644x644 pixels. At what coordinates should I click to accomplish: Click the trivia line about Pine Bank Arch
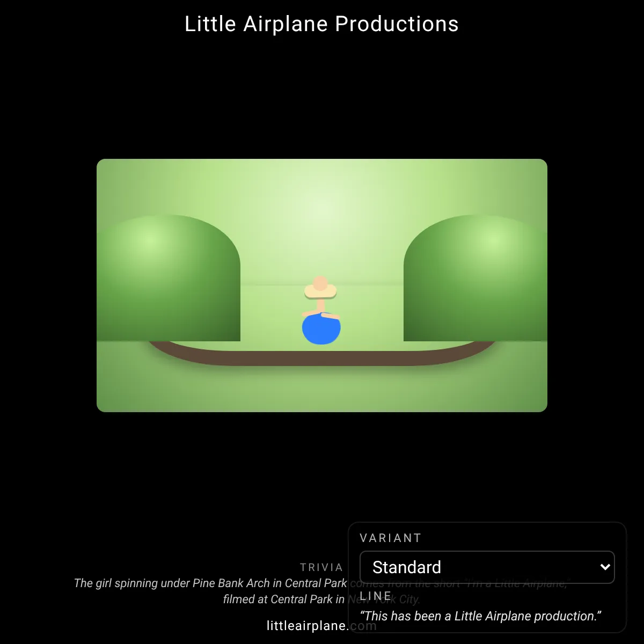point(321,583)
